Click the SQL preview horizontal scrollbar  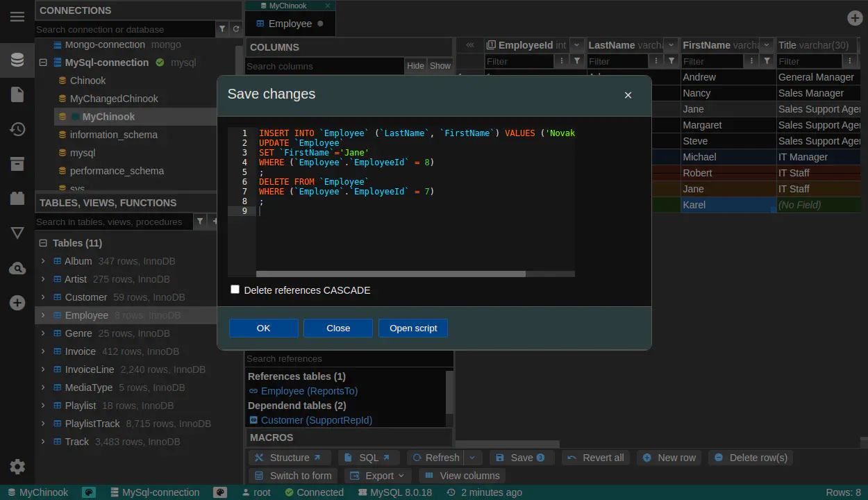[x=391, y=274]
